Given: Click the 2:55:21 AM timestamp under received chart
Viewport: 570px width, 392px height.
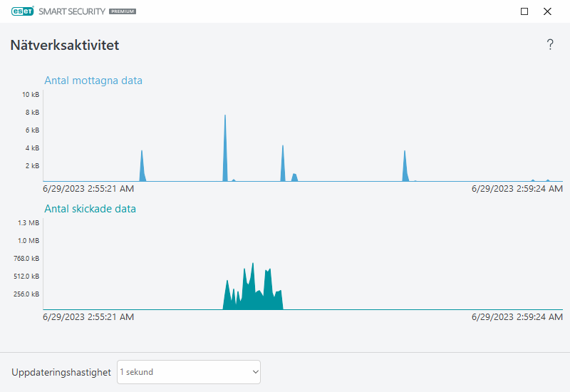Looking at the screenshot, I should point(88,189).
